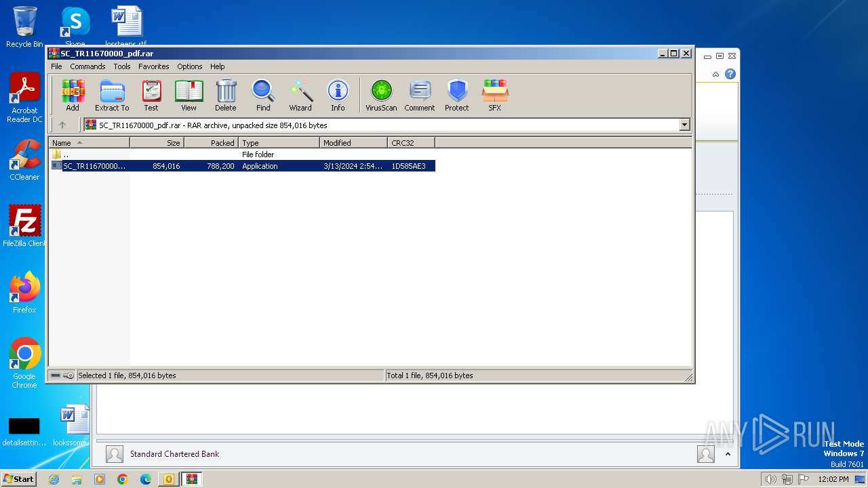
Task: Open the Find magnifier tool
Action: [263, 96]
